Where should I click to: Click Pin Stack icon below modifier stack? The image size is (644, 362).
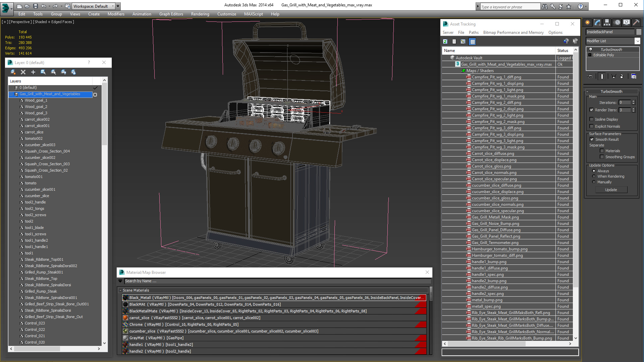[590, 76]
